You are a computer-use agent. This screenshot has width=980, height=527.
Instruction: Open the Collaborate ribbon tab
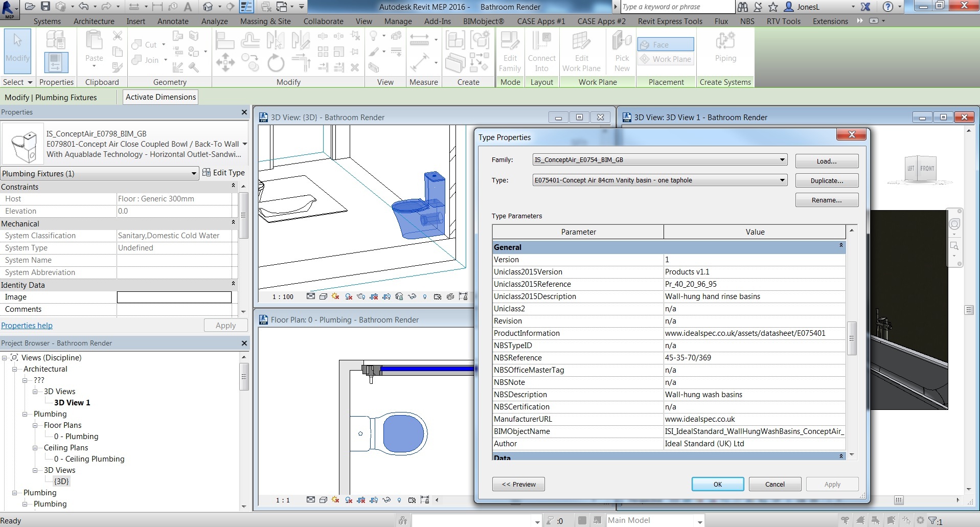[x=323, y=21]
